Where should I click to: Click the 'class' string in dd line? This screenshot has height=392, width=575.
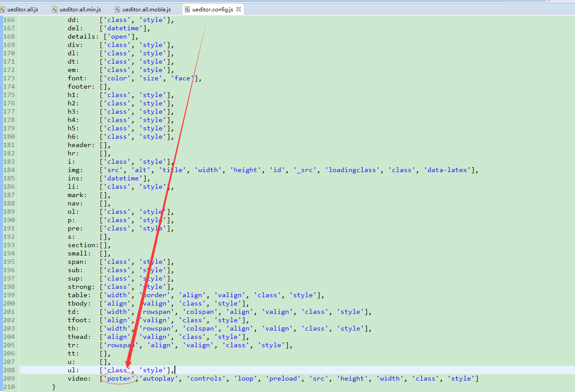[117, 20]
